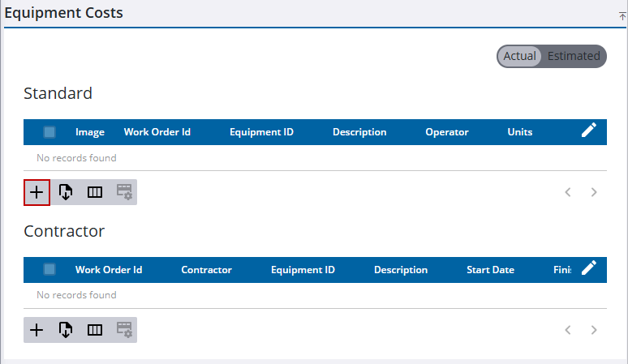Switch the cost view to Actual

click(519, 56)
